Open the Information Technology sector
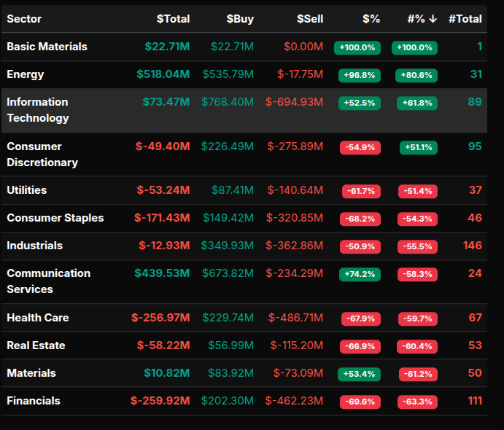504x430 pixels. click(38, 110)
